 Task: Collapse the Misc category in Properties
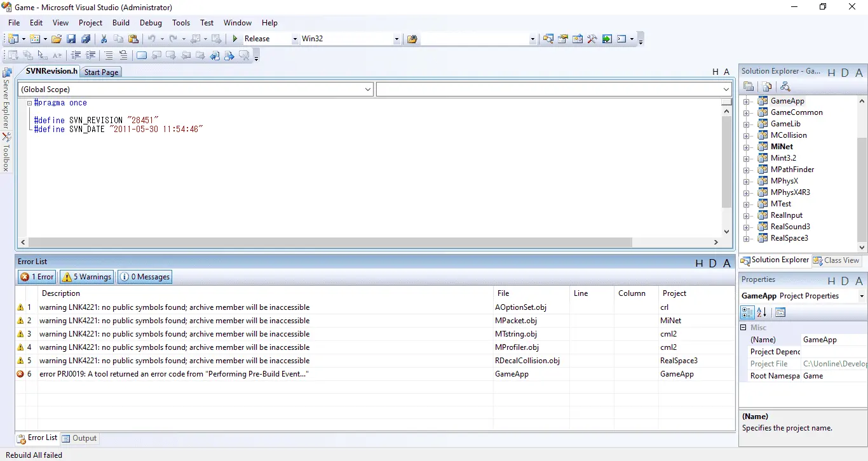743,328
